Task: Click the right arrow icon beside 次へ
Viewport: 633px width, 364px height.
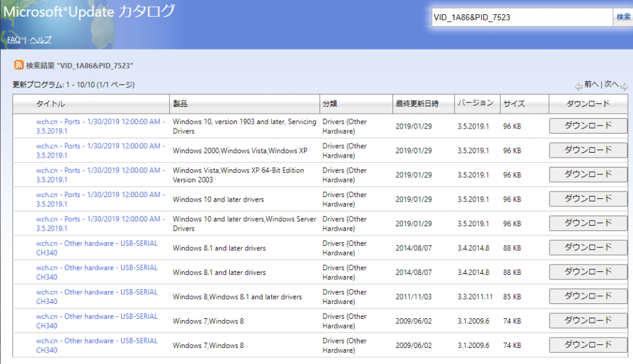Action: coord(624,87)
